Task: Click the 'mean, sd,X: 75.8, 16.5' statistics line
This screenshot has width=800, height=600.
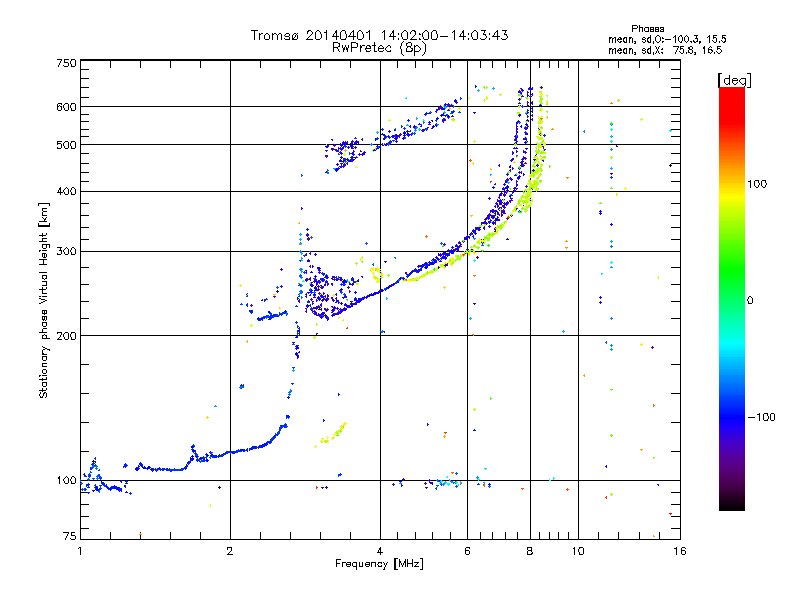Action: pos(665,50)
